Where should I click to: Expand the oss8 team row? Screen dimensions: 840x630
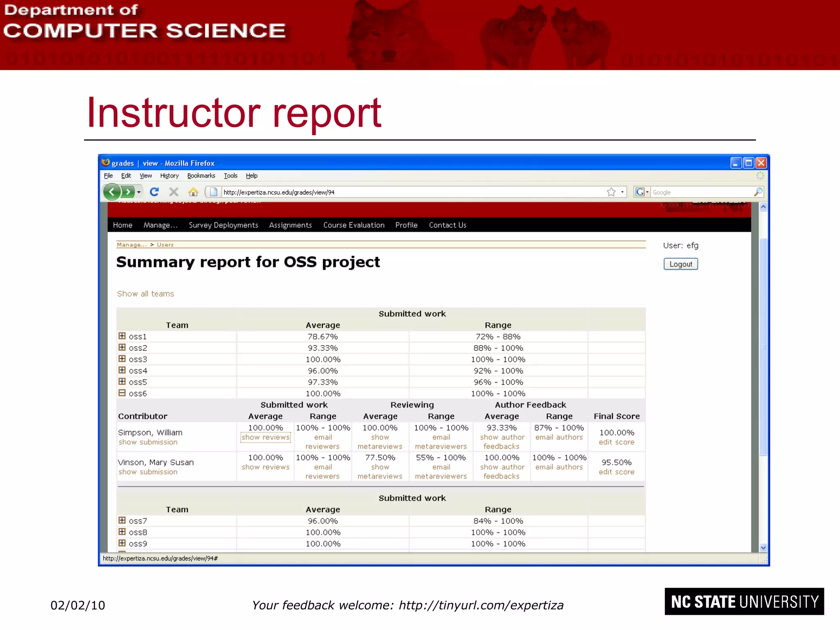(x=122, y=532)
